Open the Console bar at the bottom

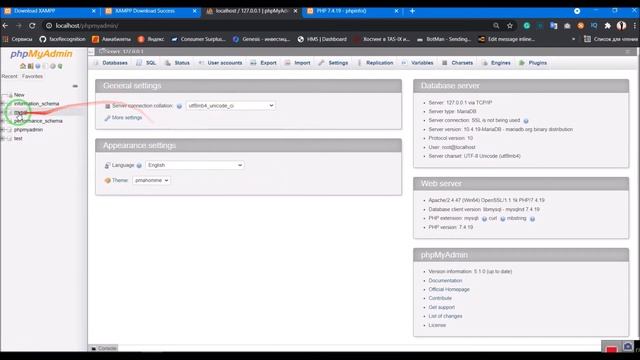tap(104, 348)
